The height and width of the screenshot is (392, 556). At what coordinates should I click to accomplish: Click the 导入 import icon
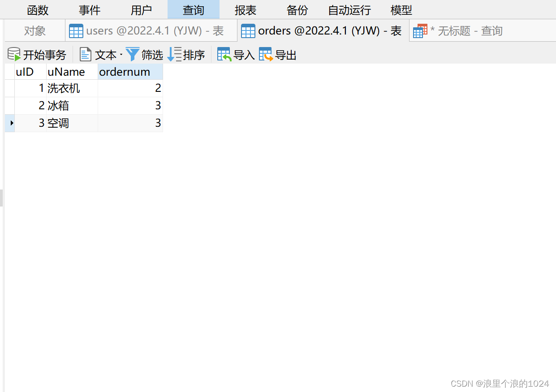(x=224, y=55)
